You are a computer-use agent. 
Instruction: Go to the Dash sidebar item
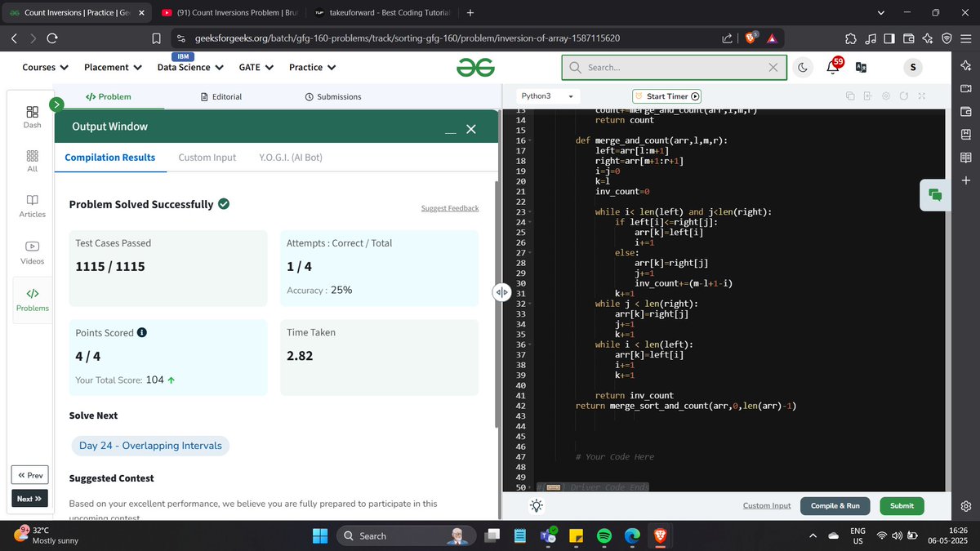32,117
